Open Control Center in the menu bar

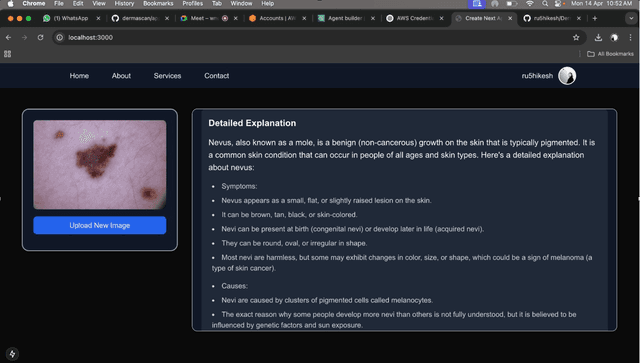coord(559,4)
